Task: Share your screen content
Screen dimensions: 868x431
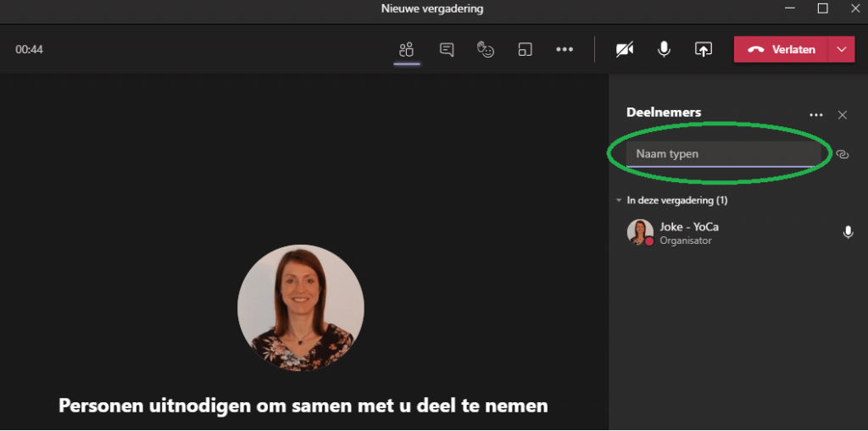Action: [703, 50]
